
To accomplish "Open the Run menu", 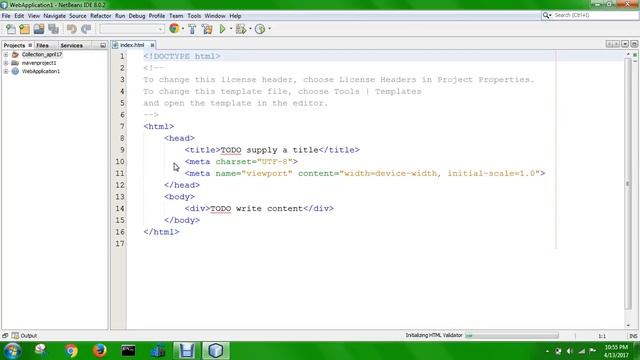I will tap(120, 16).
